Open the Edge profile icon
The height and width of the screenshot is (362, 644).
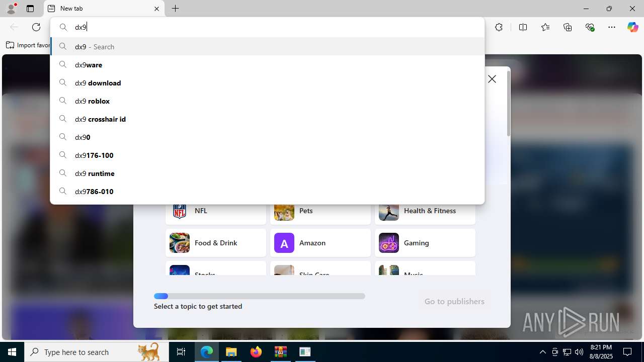click(11, 9)
